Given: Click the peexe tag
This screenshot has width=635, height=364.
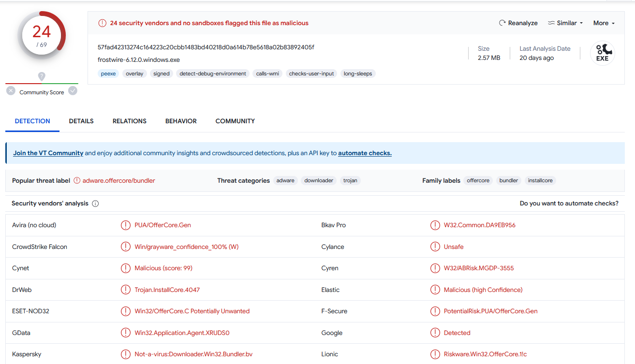Looking at the screenshot, I should coord(108,73).
